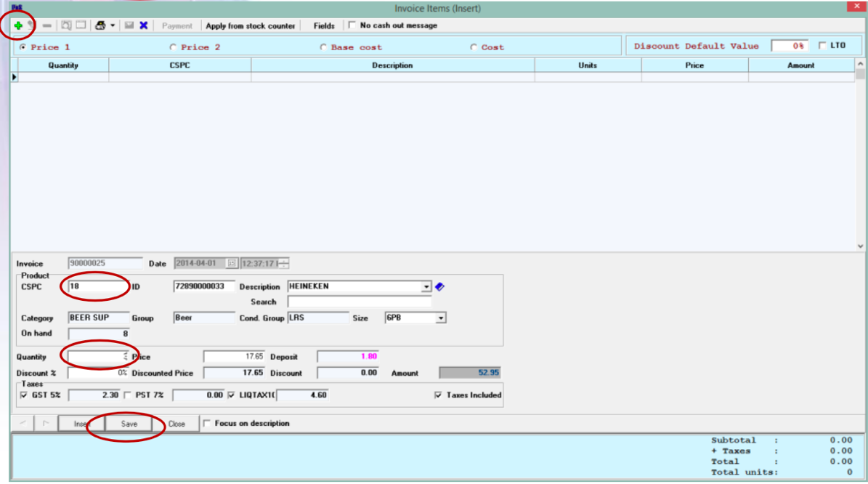The image size is (868, 484).
Task: Click the Description column header
Action: click(x=392, y=65)
